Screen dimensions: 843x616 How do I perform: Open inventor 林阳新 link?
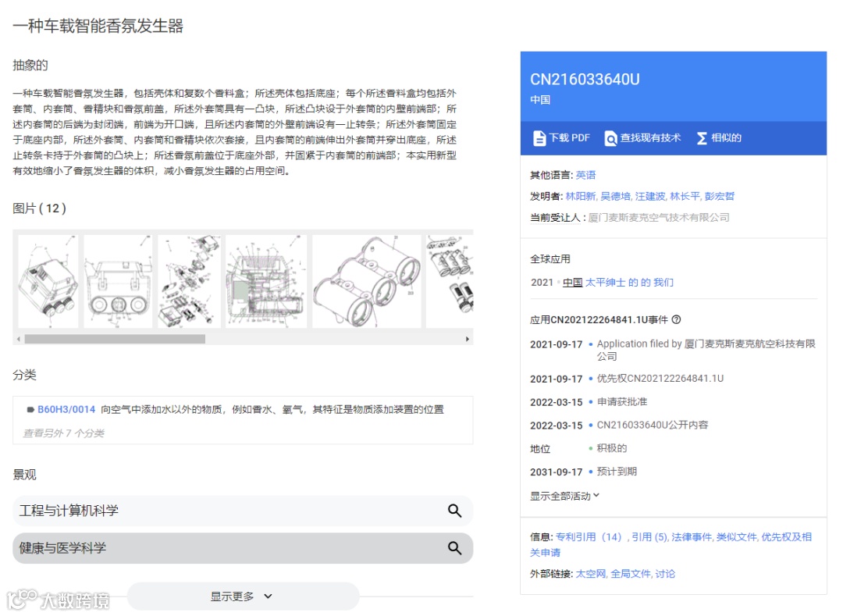click(580, 196)
